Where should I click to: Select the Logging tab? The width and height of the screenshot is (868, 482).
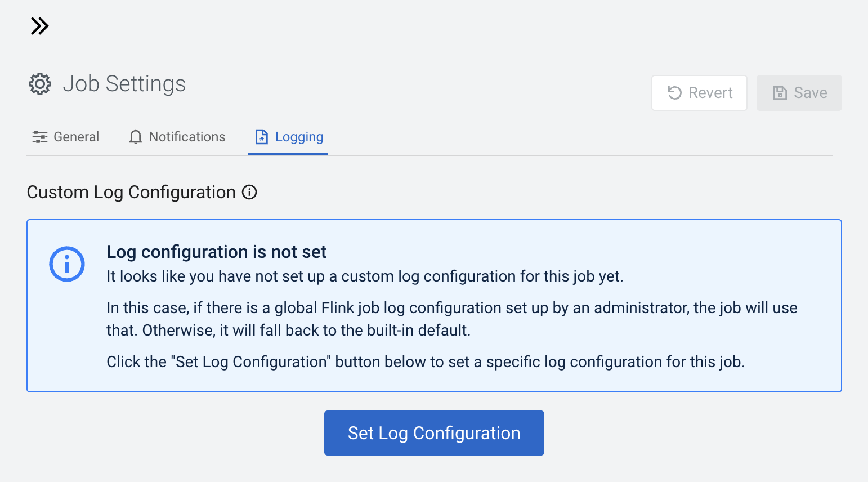point(299,137)
